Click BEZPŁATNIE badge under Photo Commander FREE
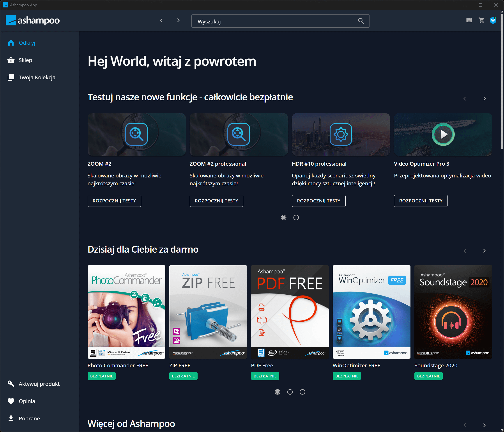The height and width of the screenshot is (432, 504). click(x=102, y=376)
